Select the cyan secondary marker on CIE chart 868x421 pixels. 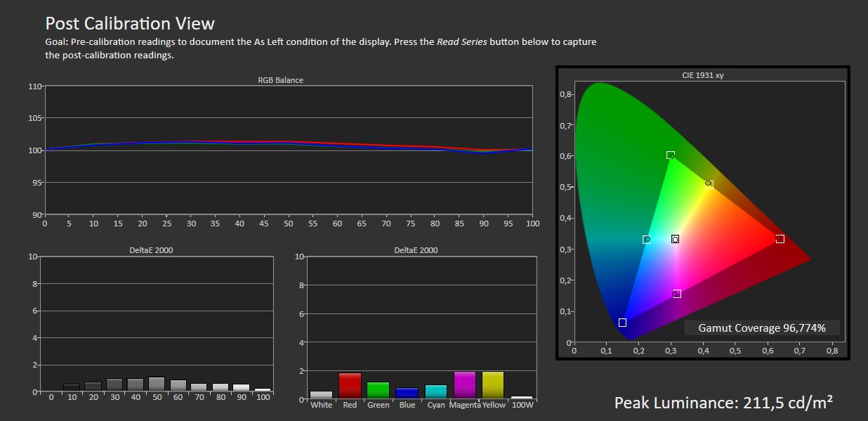(647, 240)
